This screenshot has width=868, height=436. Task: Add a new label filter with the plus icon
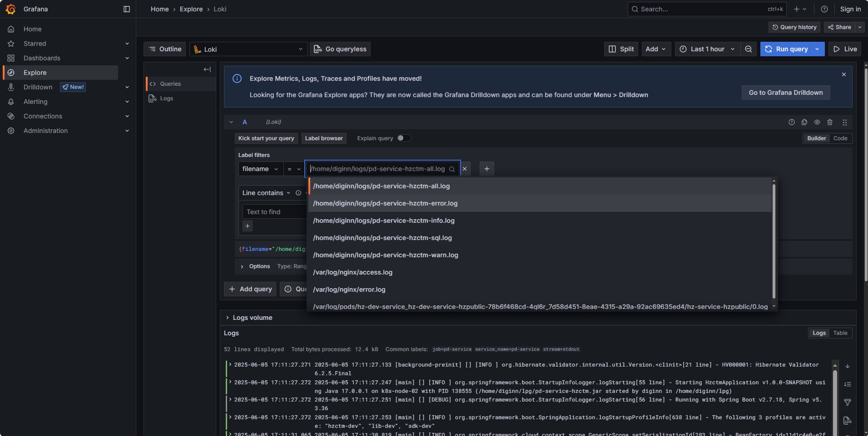pyautogui.click(x=486, y=169)
